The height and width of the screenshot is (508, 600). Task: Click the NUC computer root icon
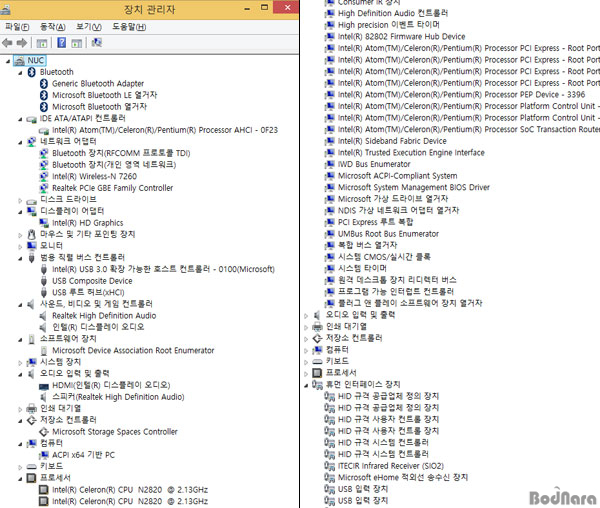point(19,60)
